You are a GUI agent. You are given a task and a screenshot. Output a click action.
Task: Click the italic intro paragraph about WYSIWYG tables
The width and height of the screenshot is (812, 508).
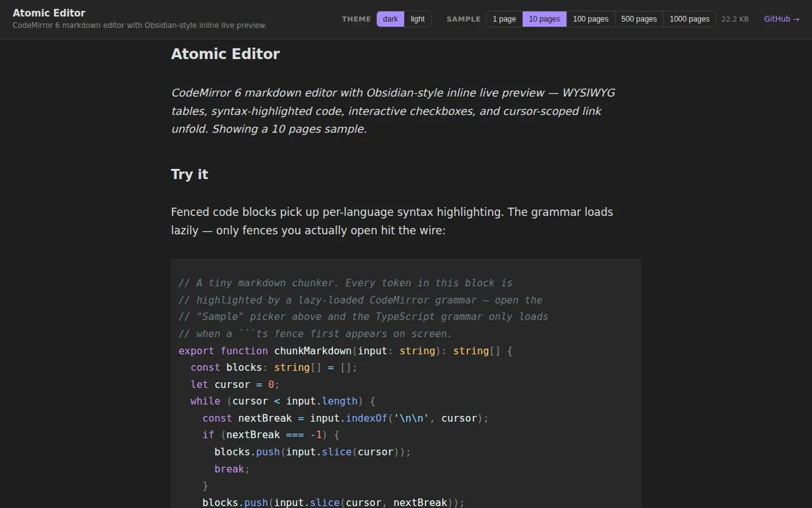[393, 110]
